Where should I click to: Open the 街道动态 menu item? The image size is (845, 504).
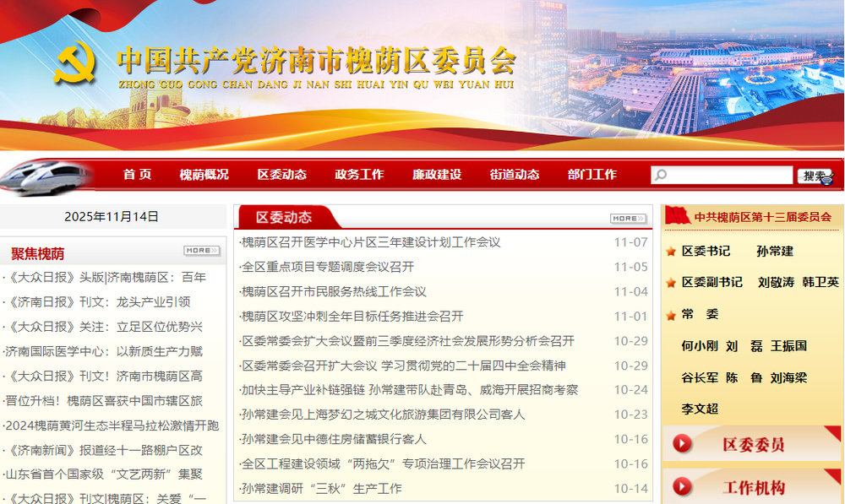pos(514,175)
